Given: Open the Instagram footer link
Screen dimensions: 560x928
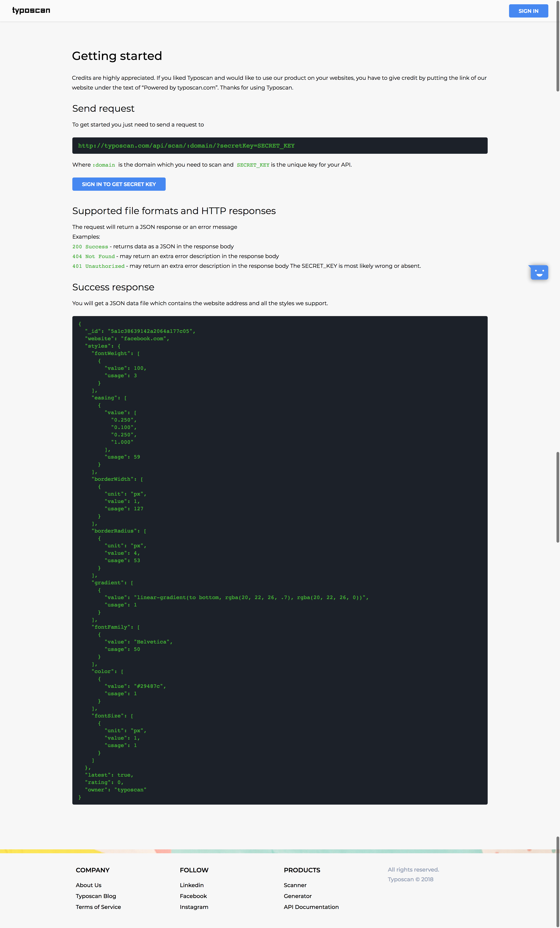Looking at the screenshot, I should point(194,907).
